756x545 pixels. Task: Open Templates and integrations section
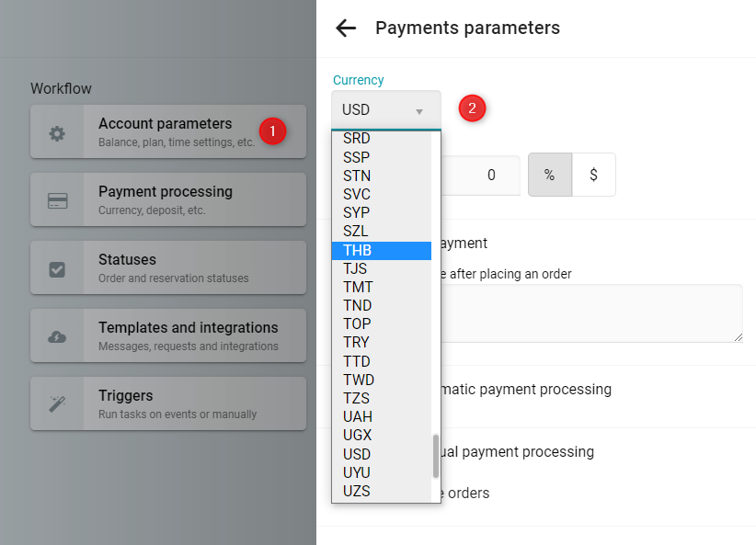[x=168, y=335]
